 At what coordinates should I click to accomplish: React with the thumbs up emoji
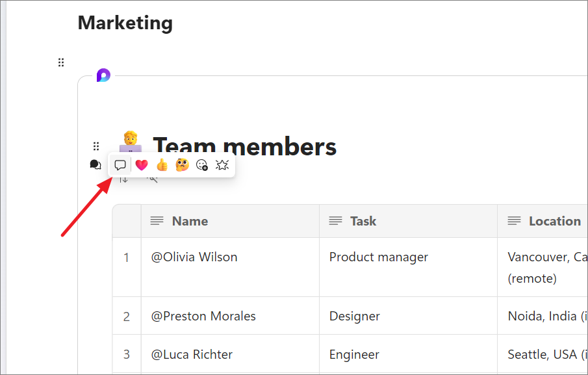click(162, 165)
